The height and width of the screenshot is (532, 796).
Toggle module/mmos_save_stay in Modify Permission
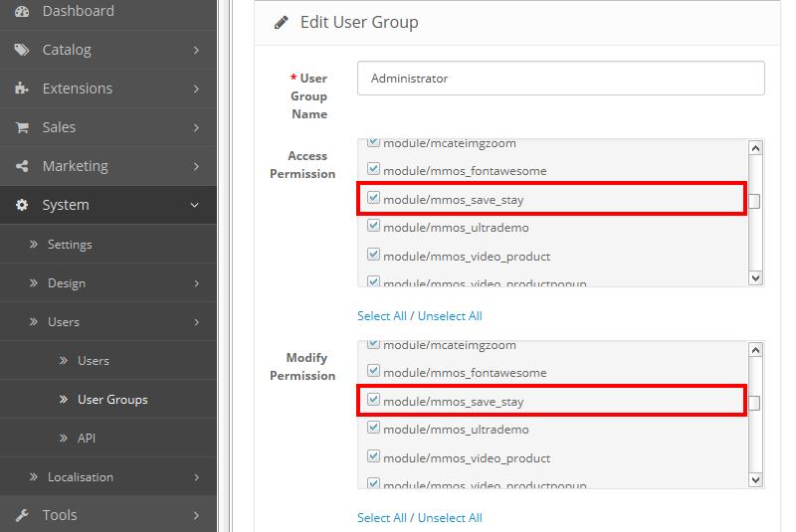374,401
